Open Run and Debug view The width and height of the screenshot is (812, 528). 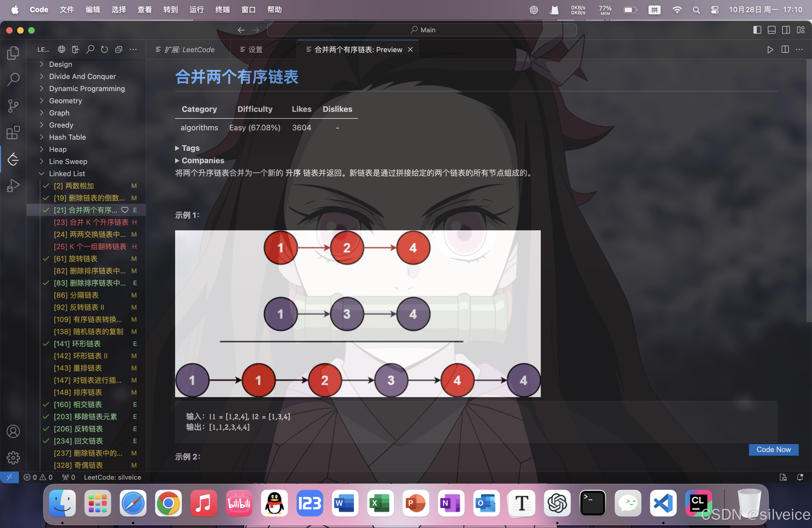click(13, 186)
